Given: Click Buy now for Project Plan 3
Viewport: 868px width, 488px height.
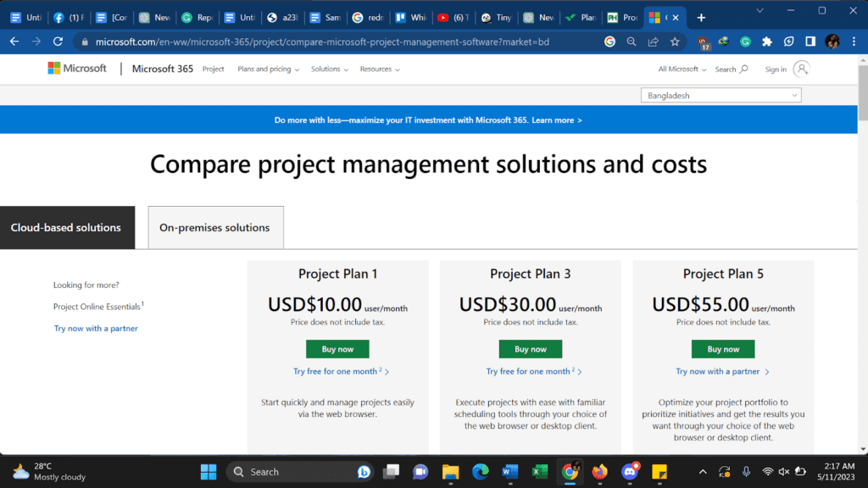Looking at the screenshot, I should point(531,349).
